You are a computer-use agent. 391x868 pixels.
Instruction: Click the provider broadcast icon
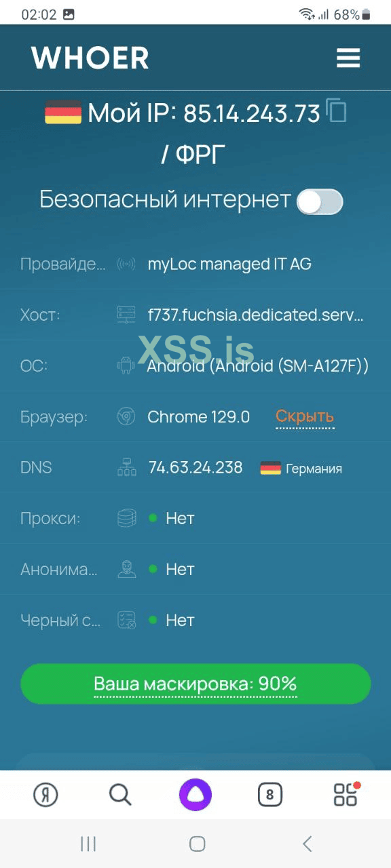tap(126, 264)
